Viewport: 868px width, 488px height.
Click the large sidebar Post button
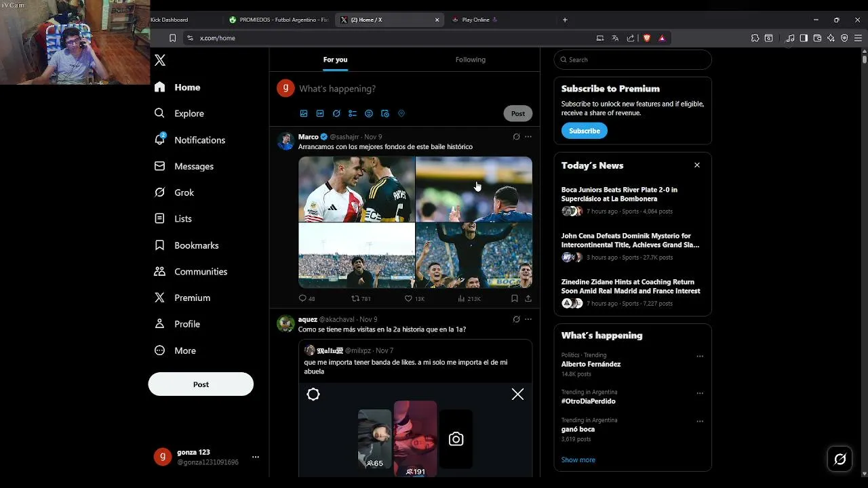point(201,384)
